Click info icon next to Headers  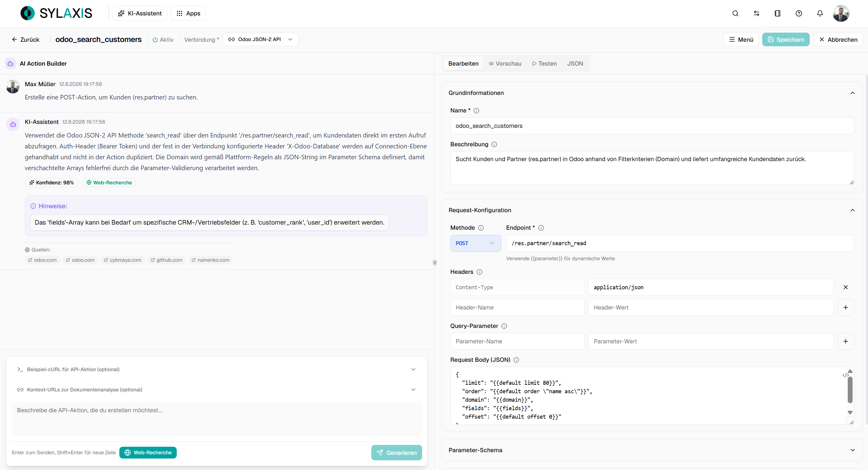[479, 272]
